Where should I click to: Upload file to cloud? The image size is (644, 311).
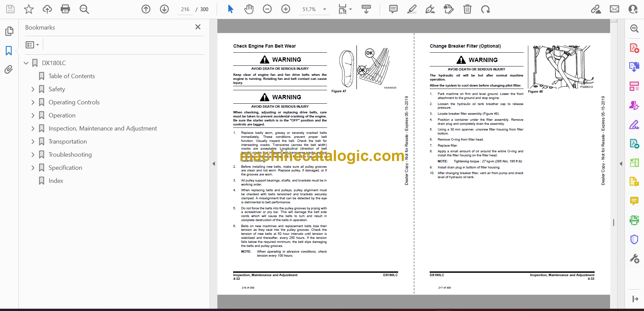pos(47,9)
